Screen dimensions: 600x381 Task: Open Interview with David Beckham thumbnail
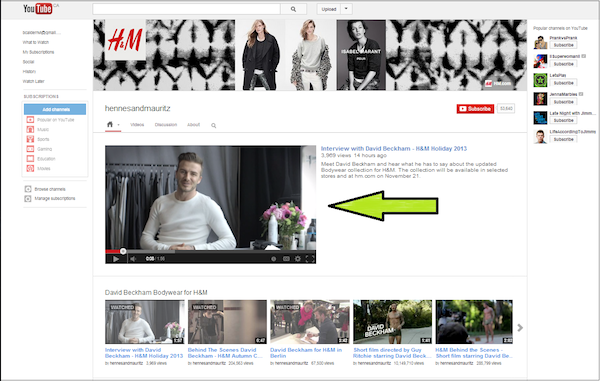pos(145,322)
